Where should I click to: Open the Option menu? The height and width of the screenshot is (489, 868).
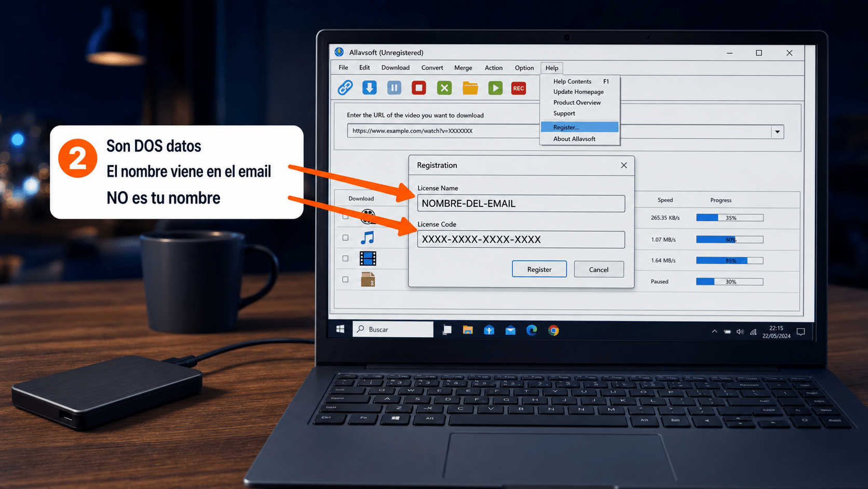(x=524, y=68)
